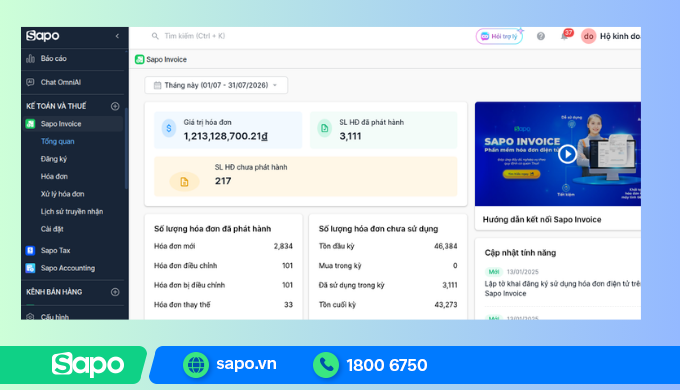The width and height of the screenshot is (680, 390).
Task: Play the Sapo Invoice tutorial video
Action: coord(567,154)
